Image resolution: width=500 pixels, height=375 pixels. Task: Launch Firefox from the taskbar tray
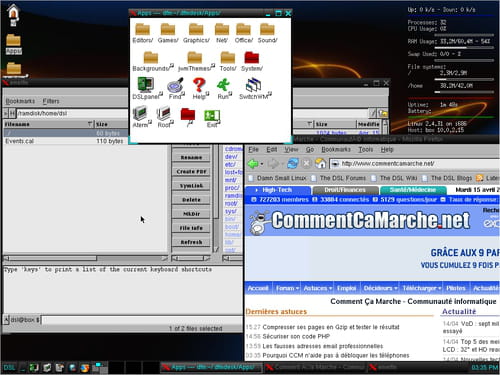85,368
